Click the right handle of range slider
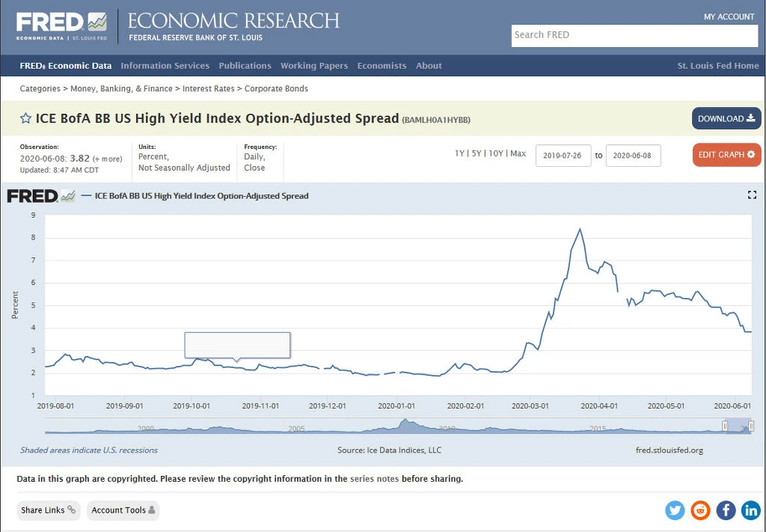Image resolution: width=766 pixels, height=532 pixels. pyautogui.click(x=751, y=426)
